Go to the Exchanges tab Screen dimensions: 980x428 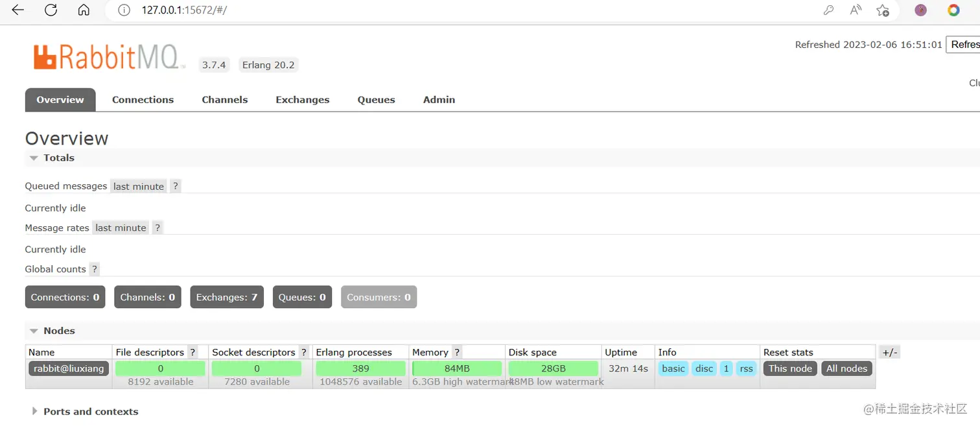[303, 100]
